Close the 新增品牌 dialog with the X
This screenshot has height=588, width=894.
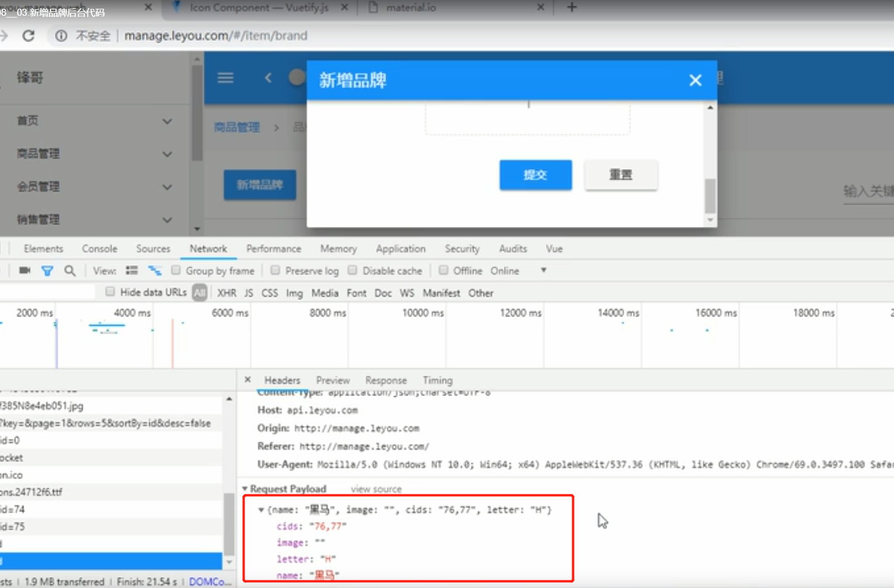695,80
